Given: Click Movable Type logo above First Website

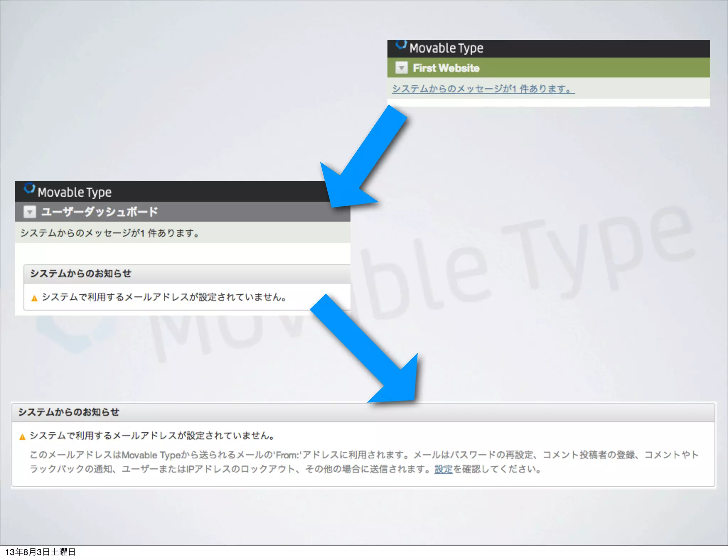Looking at the screenshot, I should pyautogui.click(x=401, y=45).
